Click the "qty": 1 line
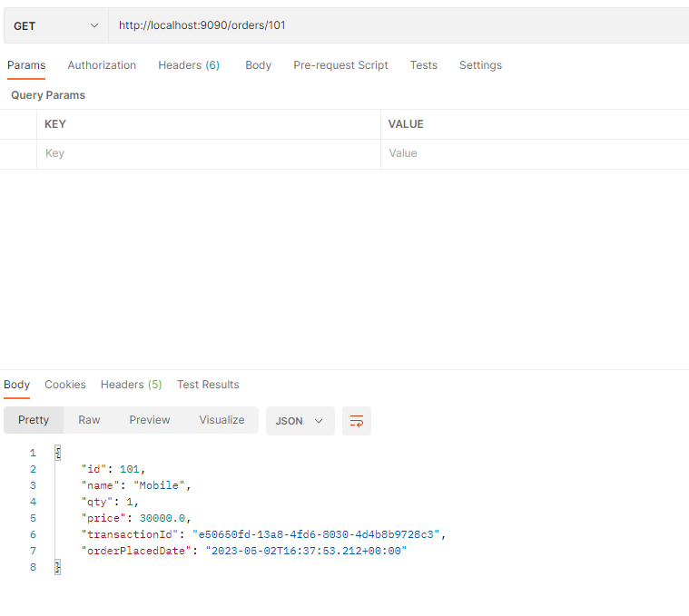 click(x=110, y=502)
